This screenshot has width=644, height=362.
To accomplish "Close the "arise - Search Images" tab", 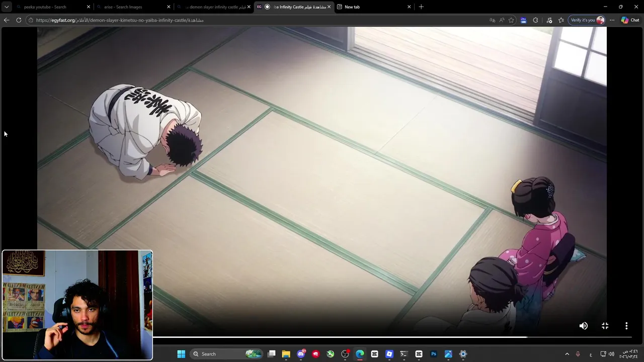I will [169, 7].
